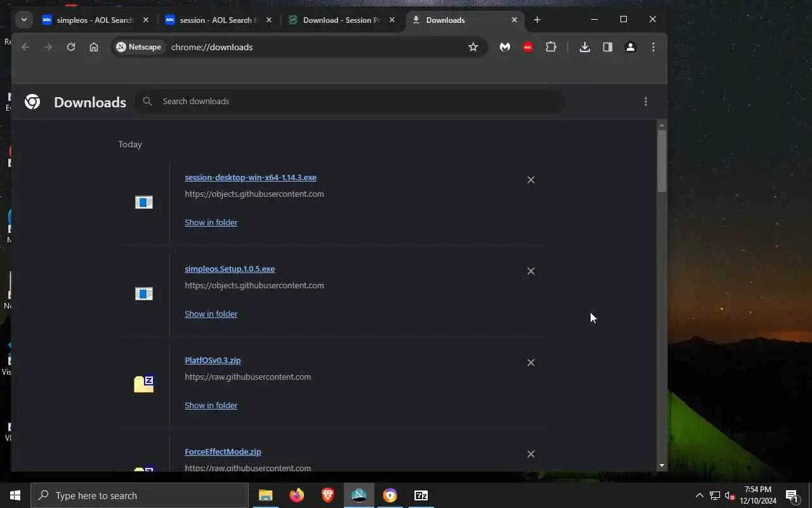Click the downloads page scrollbar thumb

pyautogui.click(x=662, y=161)
